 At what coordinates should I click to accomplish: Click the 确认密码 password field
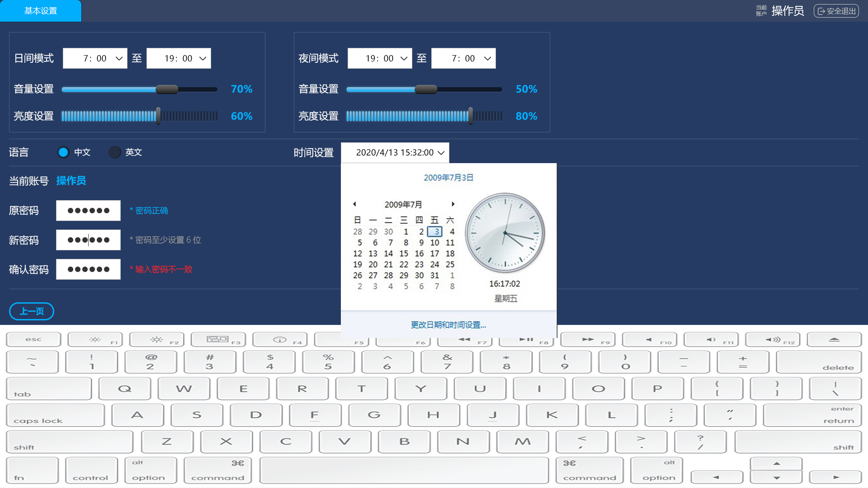pos(88,269)
